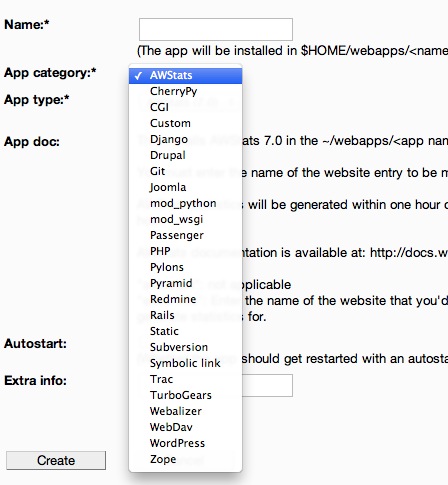Select AWStats in the app category list
This screenshot has height=485, width=448.
tap(185, 76)
